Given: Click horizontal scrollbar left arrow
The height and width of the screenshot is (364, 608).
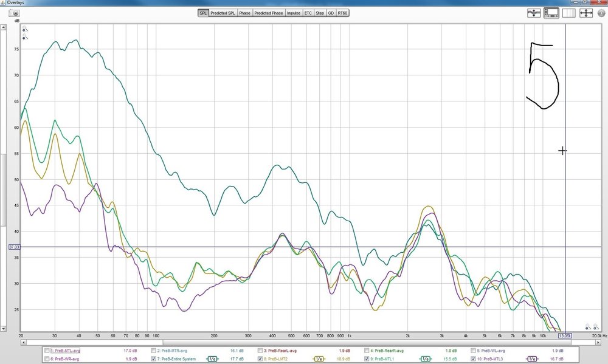Looking at the screenshot, I should [x=23, y=342].
